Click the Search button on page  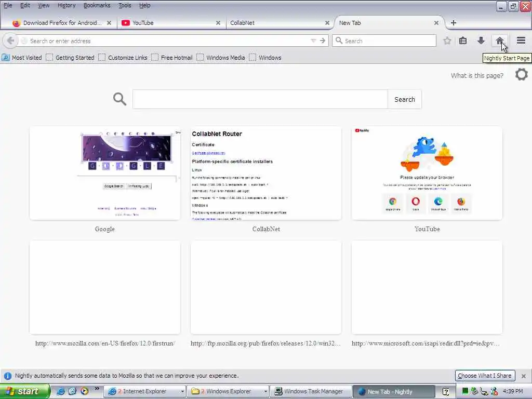[x=404, y=99]
